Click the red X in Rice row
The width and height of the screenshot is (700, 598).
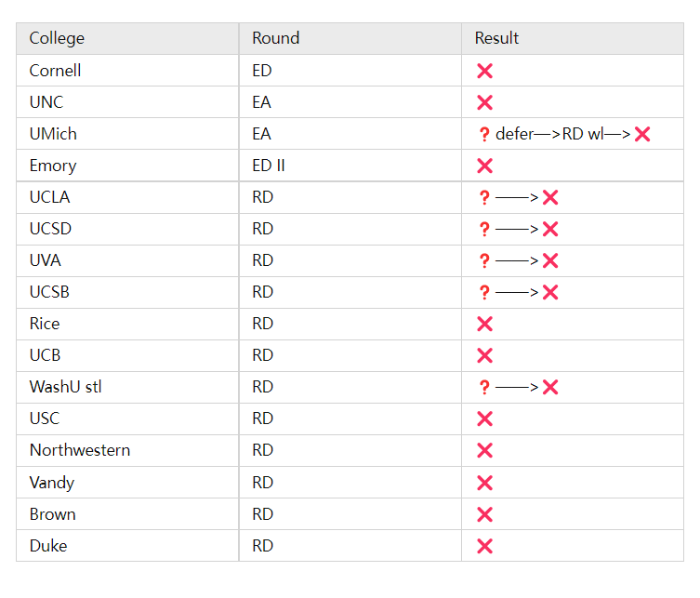tap(484, 324)
